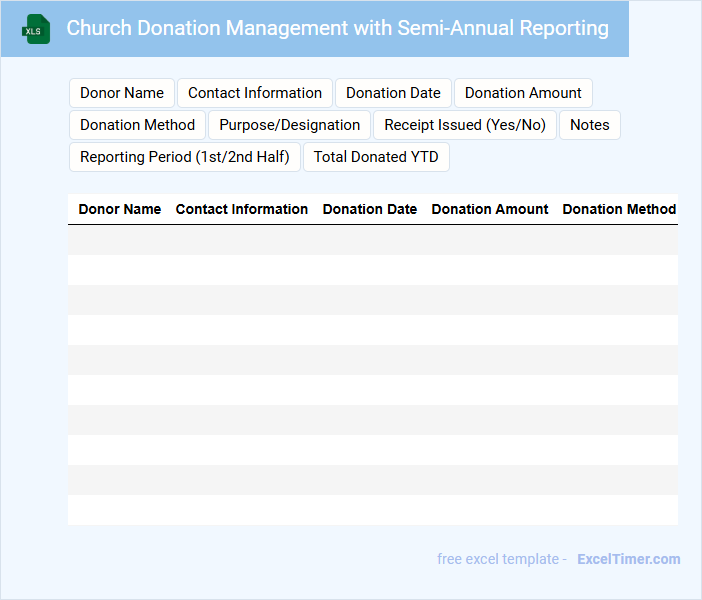Select the Contact Information tag
The width and height of the screenshot is (702, 600).
(x=255, y=93)
